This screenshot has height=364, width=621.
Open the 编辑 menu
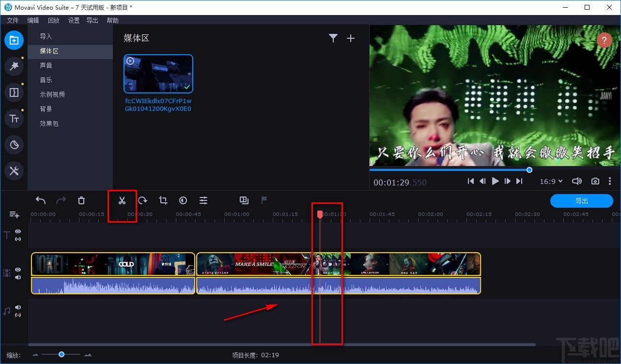tap(33, 20)
